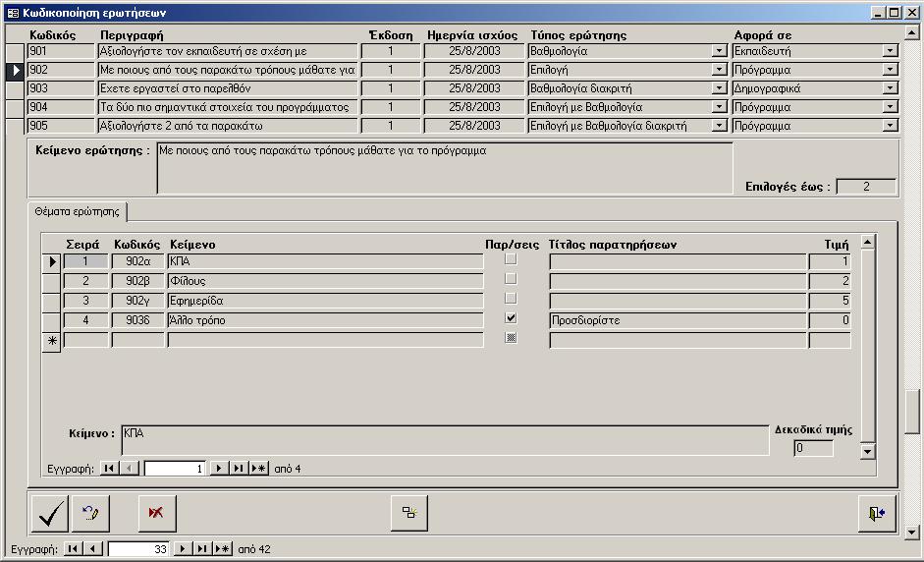This screenshot has width=924, height=562.
Task: Expand question type dropdown for row 905
Action: (x=719, y=126)
